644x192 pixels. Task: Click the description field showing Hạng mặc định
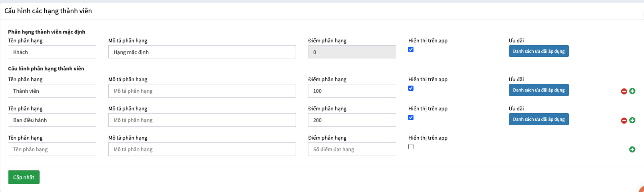click(202, 52)
